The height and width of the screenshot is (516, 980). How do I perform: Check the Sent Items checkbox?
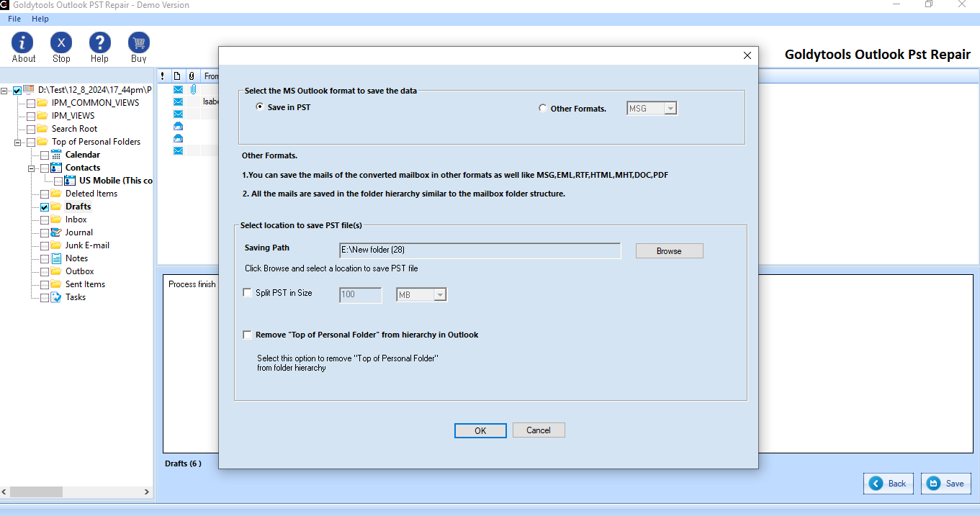(x=45, y=285)
